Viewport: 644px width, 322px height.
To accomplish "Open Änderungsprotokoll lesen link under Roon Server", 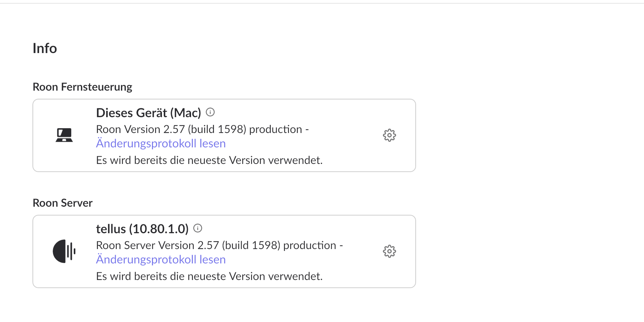I will (161, 259).
